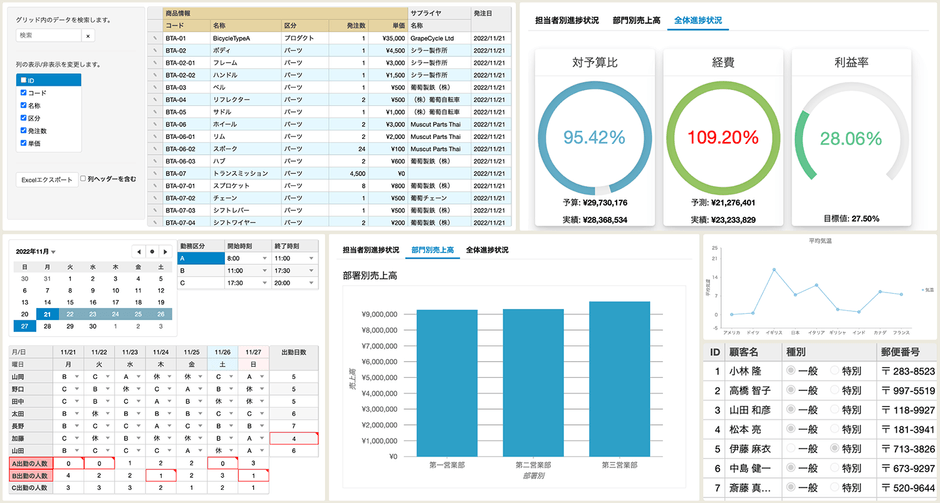Click the edit pencil icon for row BTA-04
Viewport: 940px width, 503px height.
click(x=155, y=100)
